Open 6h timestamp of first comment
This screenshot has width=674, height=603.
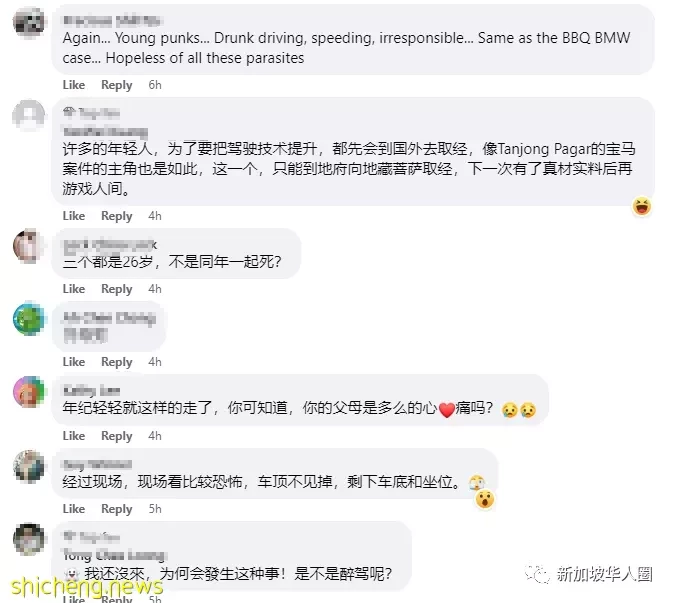155,85
